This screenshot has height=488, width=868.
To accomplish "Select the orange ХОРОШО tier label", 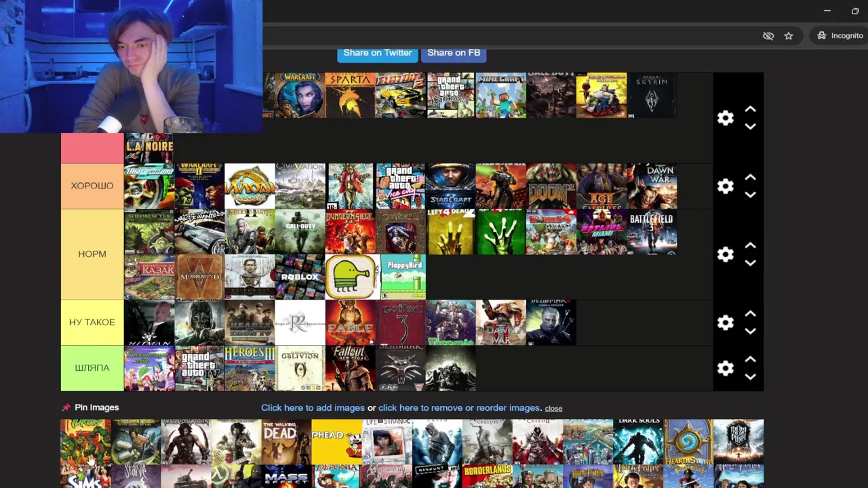I will pyautogui.click(x=92, y=186).
